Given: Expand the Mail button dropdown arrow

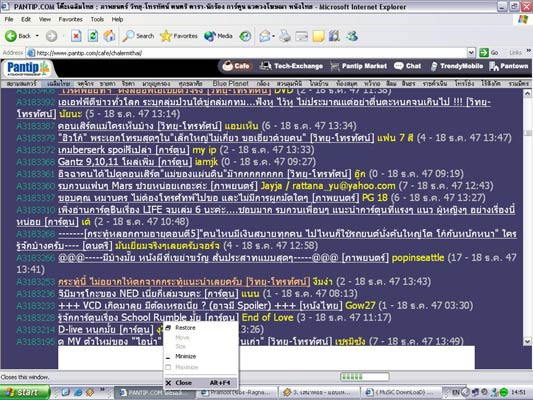Looking at the screenshot, I should pyautogui.click(x=274, y=36).
